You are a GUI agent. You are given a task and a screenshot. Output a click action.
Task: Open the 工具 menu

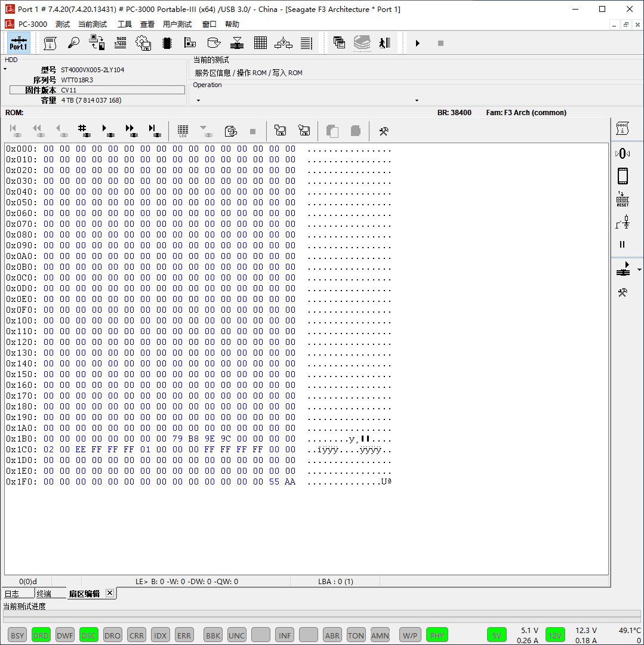pos(125,24)
